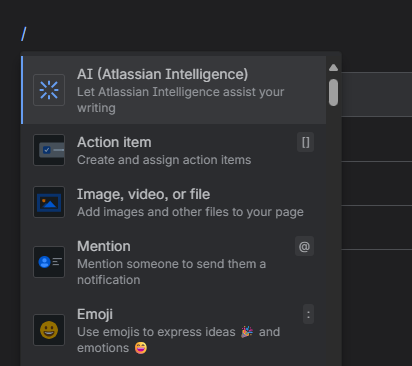The width and height of the screenshot is (412, 366).
Task: Click the Mention person icon
Action: (49, 262)
